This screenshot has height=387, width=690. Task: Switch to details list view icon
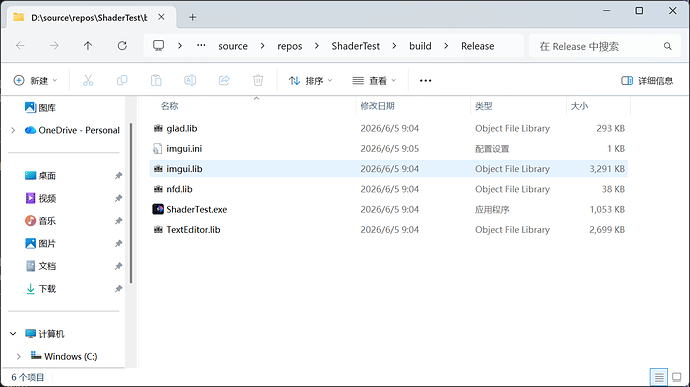click(659, 377)
